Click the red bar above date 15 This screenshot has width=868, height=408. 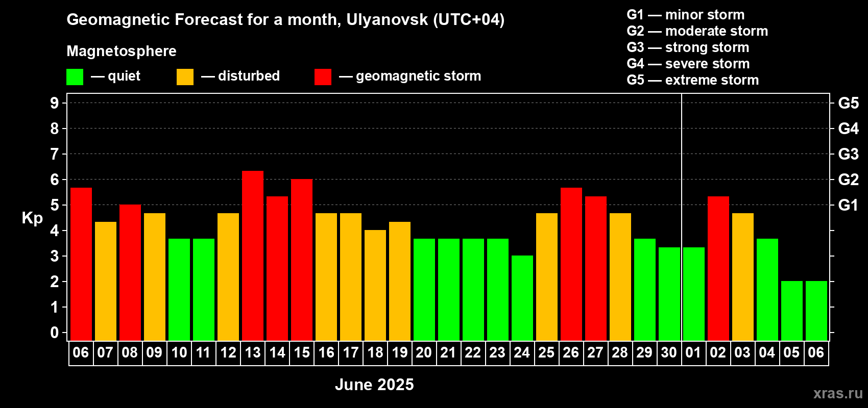pyautogui.click(x=302, y=260)
